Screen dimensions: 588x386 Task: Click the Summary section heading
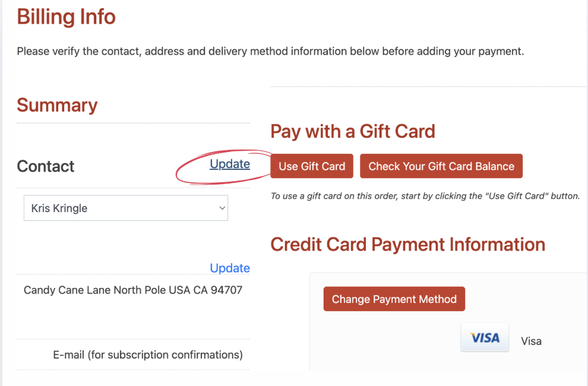point(57,105)
